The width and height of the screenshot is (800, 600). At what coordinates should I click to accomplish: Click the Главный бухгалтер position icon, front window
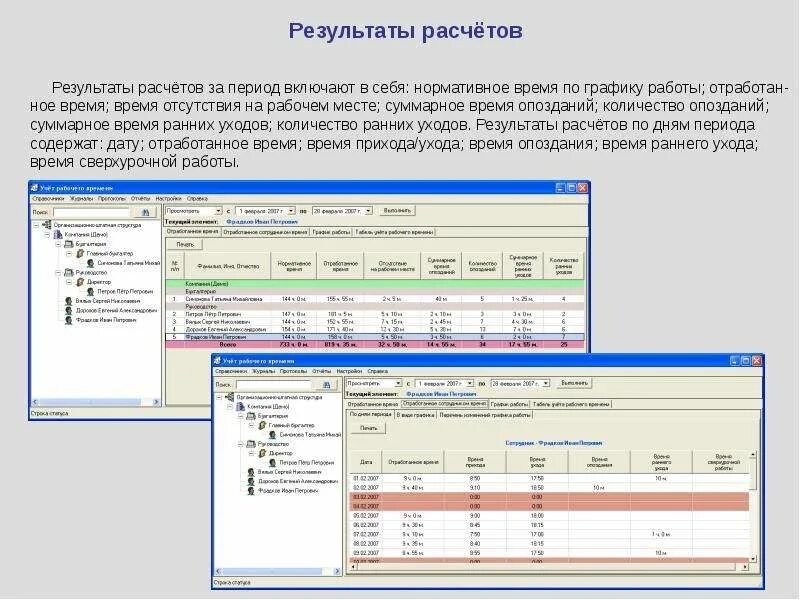click(x=262, y=425)
